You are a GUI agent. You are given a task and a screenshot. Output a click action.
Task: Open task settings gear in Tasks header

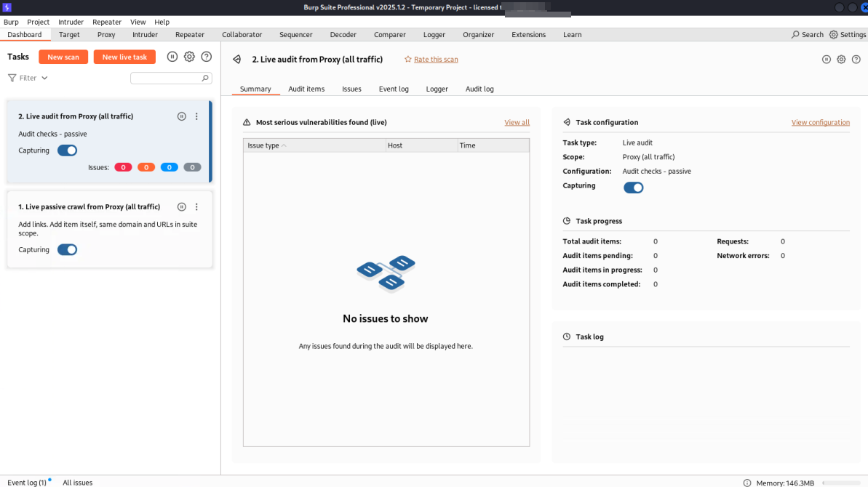[x=189, y=57]
